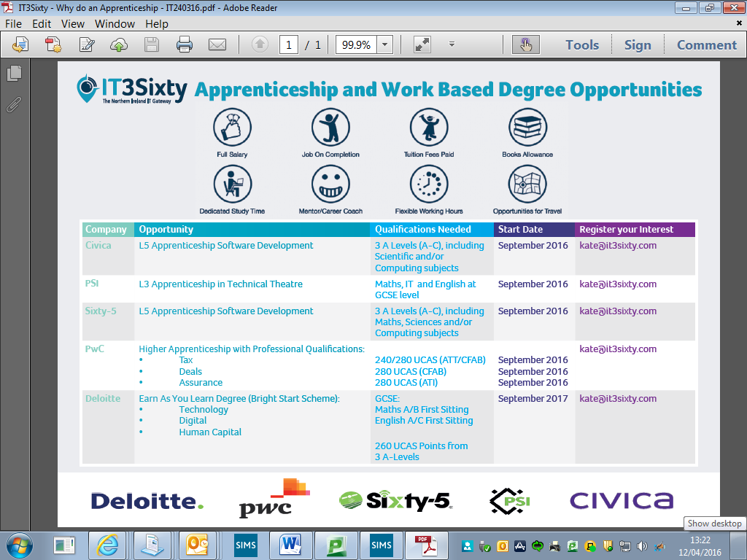Image resolution: width=747 pixels, height=560 pixels.
Task: Toggle the read mode full-screen icon
Action: click(x=422, y=45)
